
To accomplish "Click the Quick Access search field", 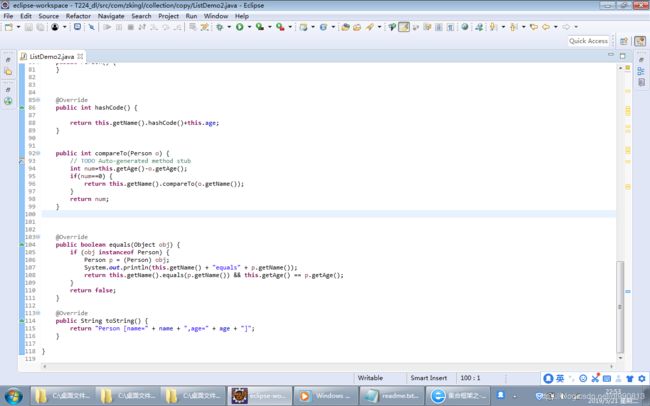I will point(589,41).
